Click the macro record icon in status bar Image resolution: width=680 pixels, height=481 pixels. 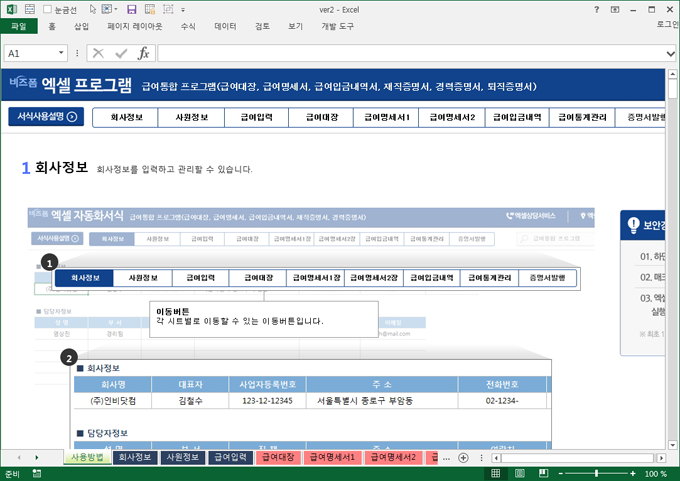click(37, 474)
